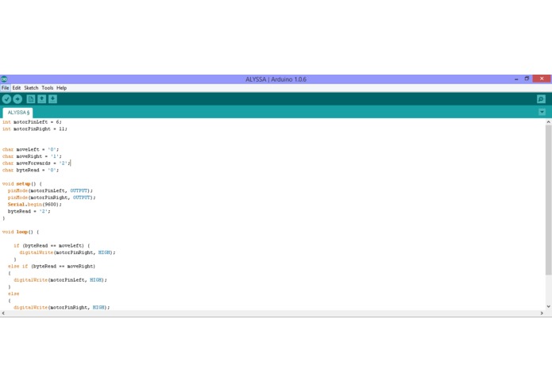The image size is (552, 392).
Task: Click the Arduino logo in title bar
Action: tap(4, 79)
